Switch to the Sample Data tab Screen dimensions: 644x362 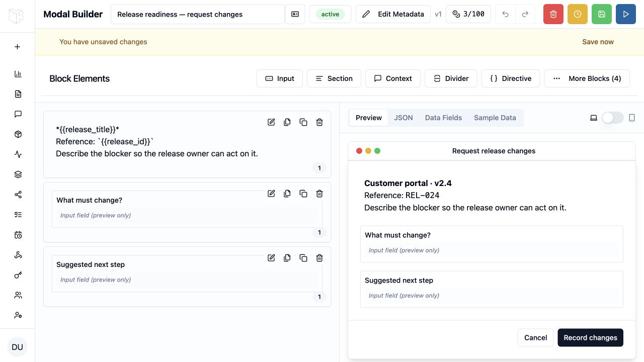(x=495, y=118)
